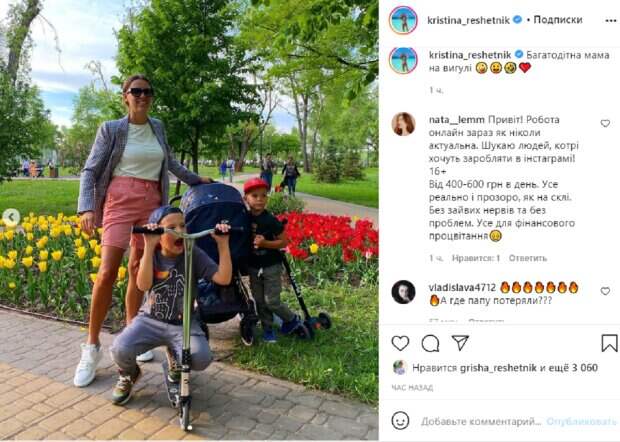Go to the previous photo arrow
620x442 pixels.
[11, 217]
